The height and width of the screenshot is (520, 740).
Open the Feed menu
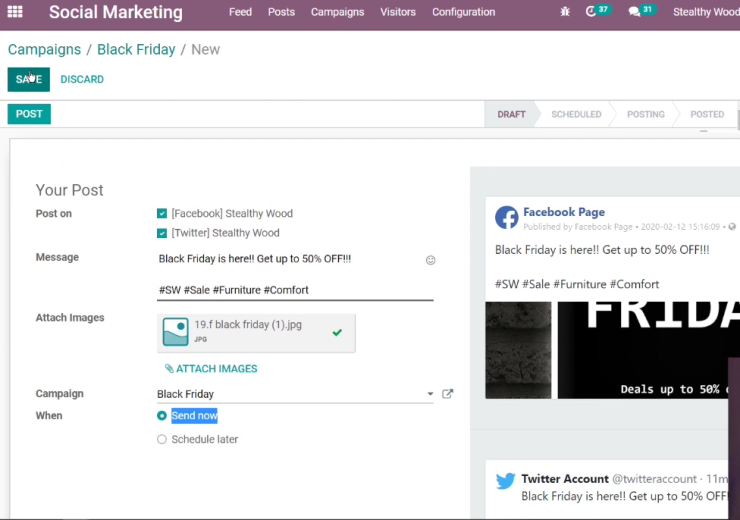pos(240,12)
